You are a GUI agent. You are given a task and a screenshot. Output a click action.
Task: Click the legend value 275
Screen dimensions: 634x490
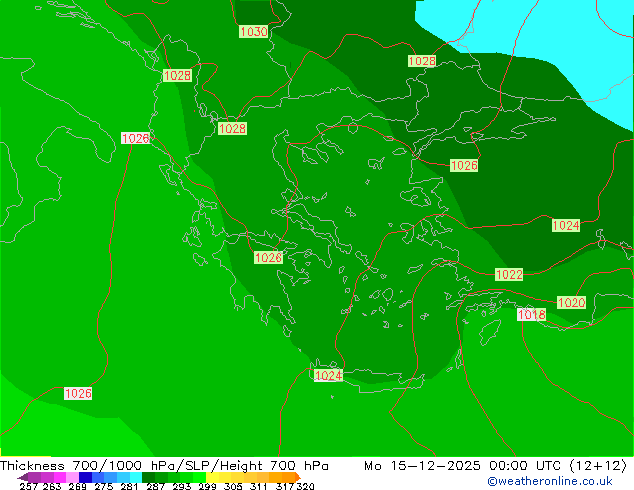104,486
